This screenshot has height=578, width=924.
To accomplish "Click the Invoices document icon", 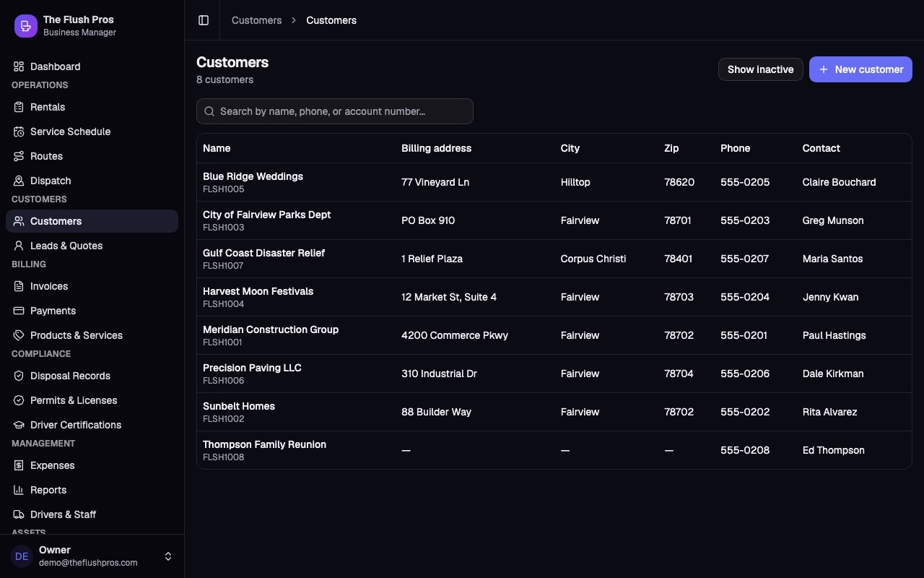I will 19,286.
